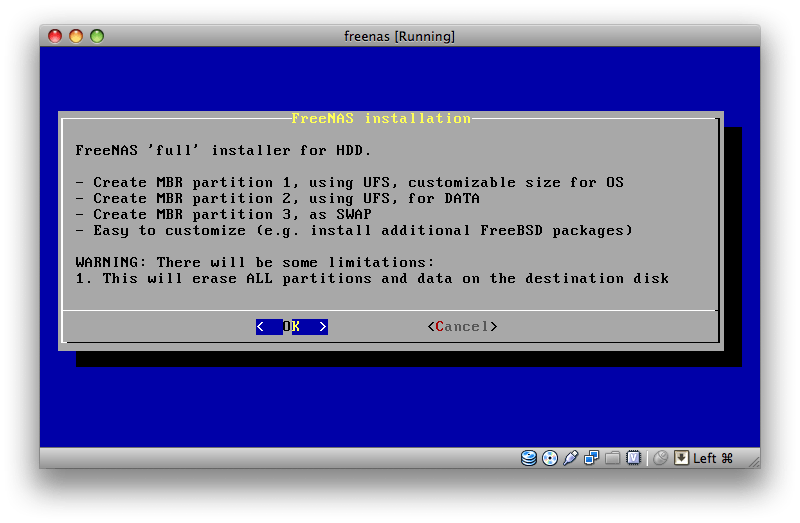Click the partition 3 as SWAP line
This screenshot has height=523, width=800.
click(223, 214)
